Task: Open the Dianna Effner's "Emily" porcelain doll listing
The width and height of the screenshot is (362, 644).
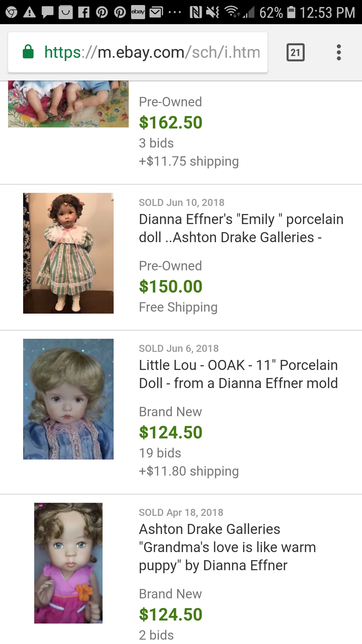Action: coord(241,228)
